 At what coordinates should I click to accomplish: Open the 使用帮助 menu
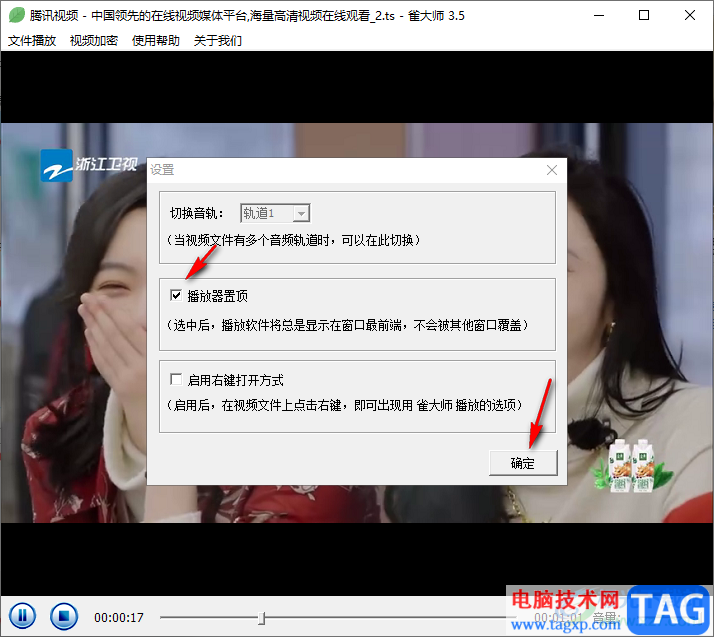(x=156, y=41)
